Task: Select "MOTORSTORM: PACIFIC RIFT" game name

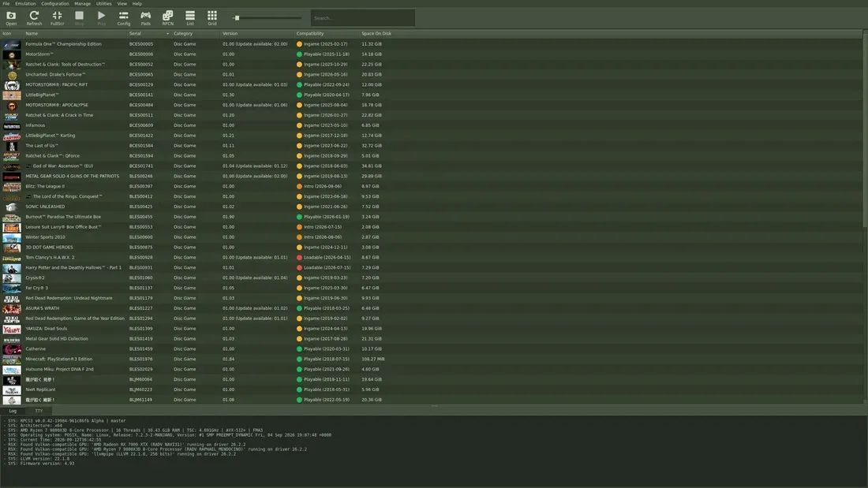Action: 57,84
